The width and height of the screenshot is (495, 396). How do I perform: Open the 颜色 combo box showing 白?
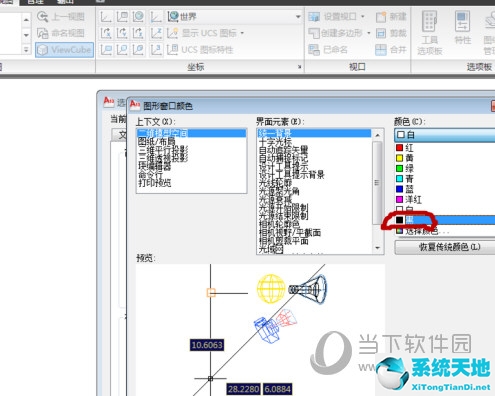(x=445, y=135)
